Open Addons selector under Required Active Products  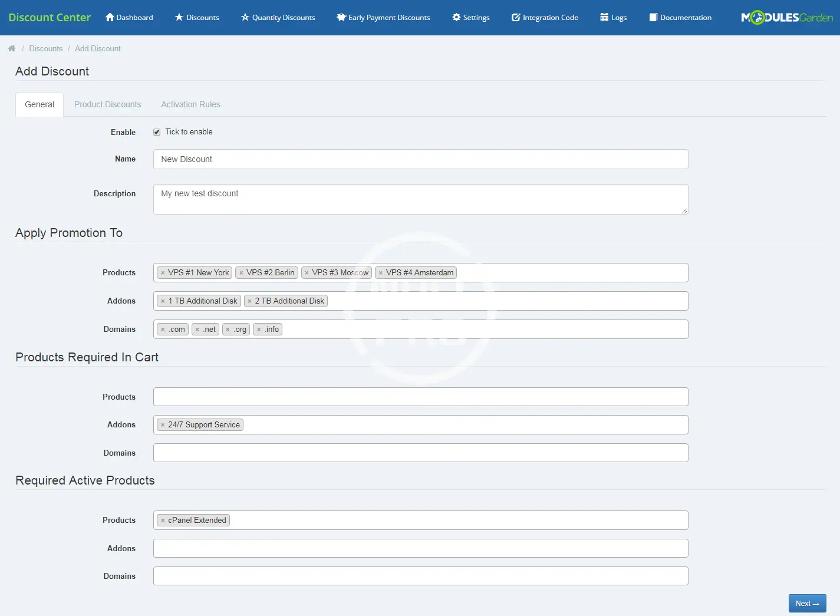tap(421, 548)
